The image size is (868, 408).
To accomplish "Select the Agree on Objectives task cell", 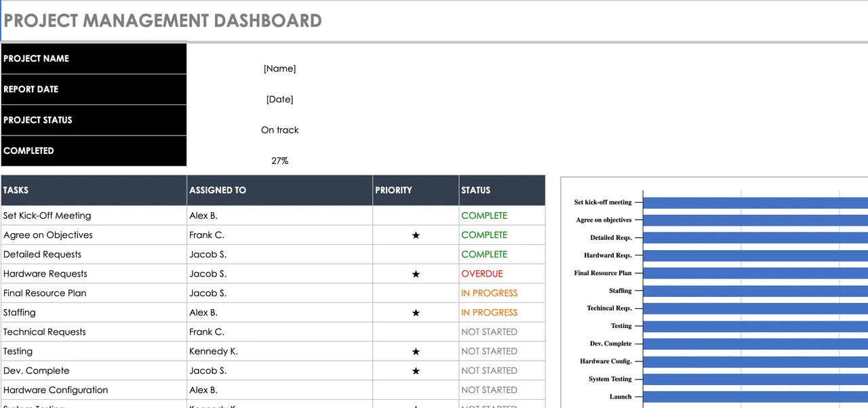I will [94, 235].
